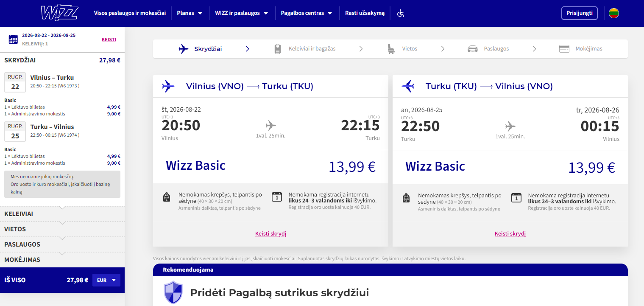This screenshot has width=644, height=306.
Task: Go to Keleiviai ir bagažas step
Action: point(304,49)
